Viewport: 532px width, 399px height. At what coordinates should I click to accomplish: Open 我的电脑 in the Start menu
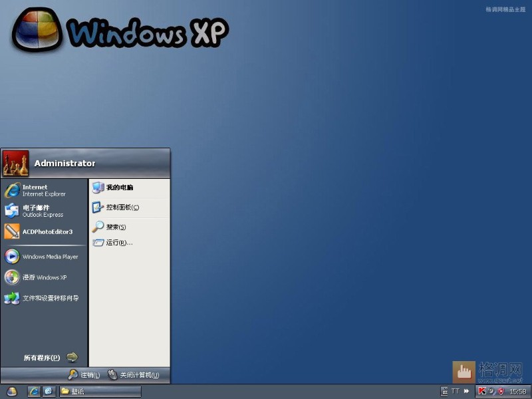click(129, 188)
